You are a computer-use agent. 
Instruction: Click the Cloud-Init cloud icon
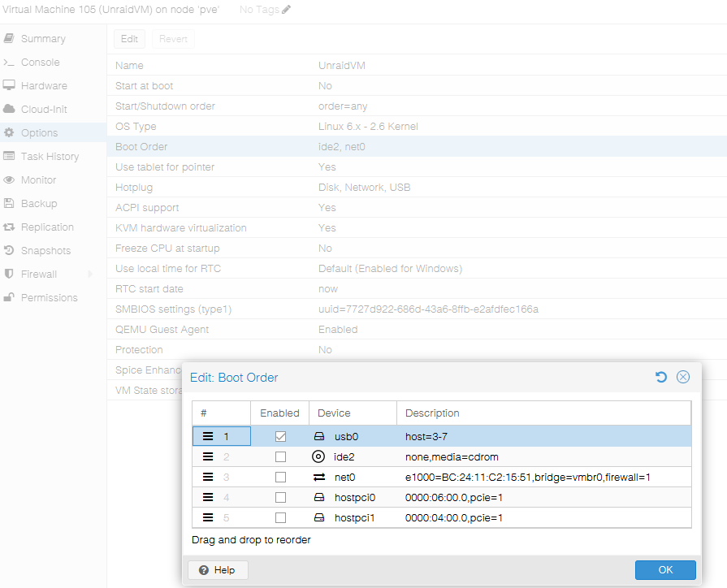point(9,109)
